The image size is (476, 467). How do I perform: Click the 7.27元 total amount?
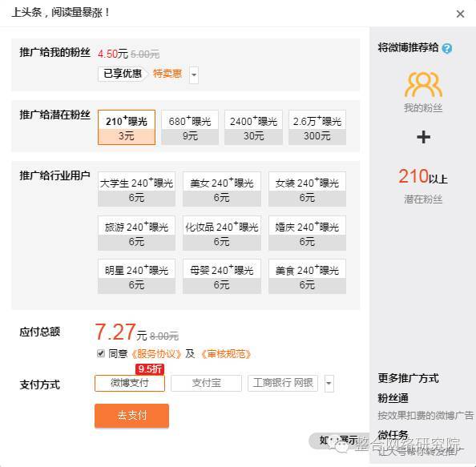(120, 332)
